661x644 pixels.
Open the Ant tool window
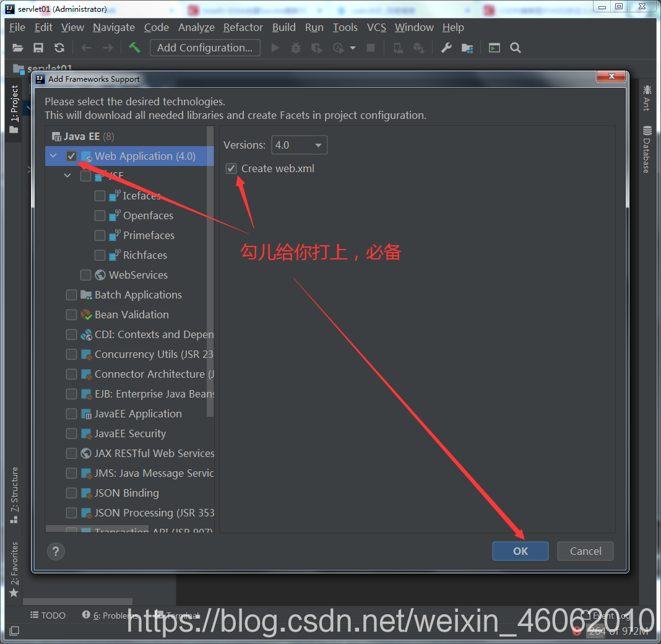point(647,98)
